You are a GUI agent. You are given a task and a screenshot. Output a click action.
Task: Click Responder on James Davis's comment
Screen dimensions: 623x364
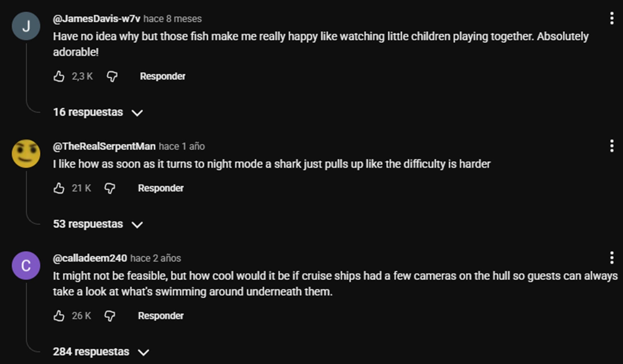point(163,76)
